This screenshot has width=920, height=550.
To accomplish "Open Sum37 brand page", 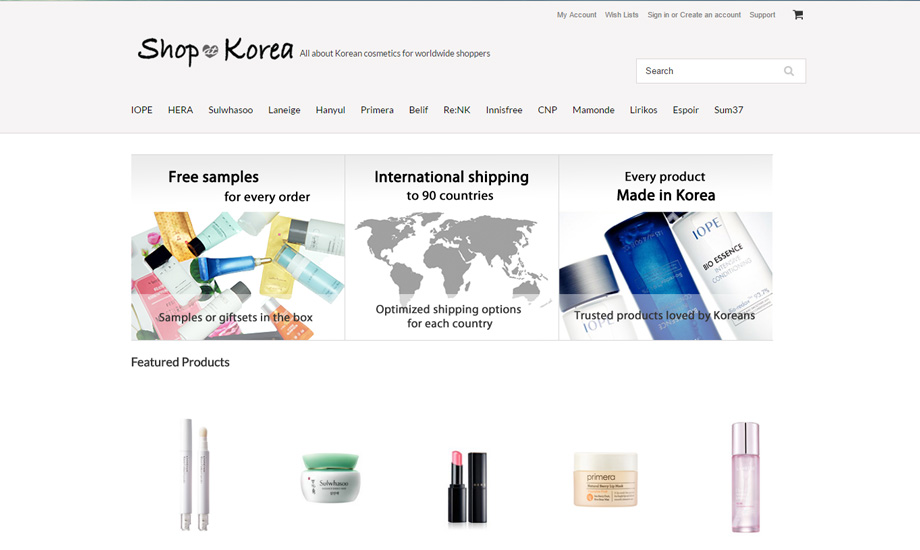I will point(728,110).
